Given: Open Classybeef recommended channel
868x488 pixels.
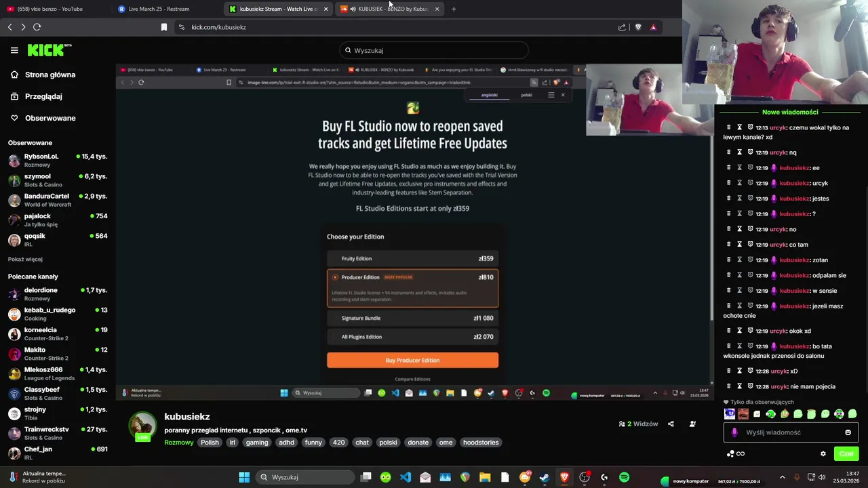Looking at the screenshot, I should [58, 393].
